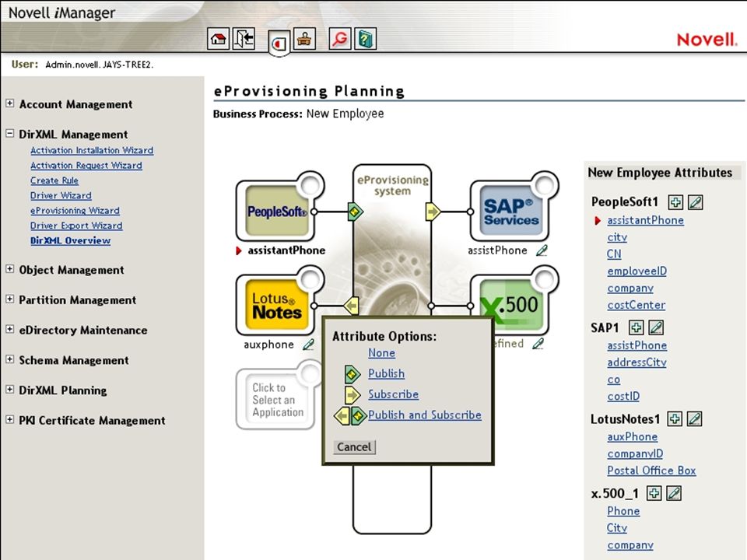Click the pencil icon under the X.500 tile
The height and width of the screenshot is (560, 747).
(538, 343)
